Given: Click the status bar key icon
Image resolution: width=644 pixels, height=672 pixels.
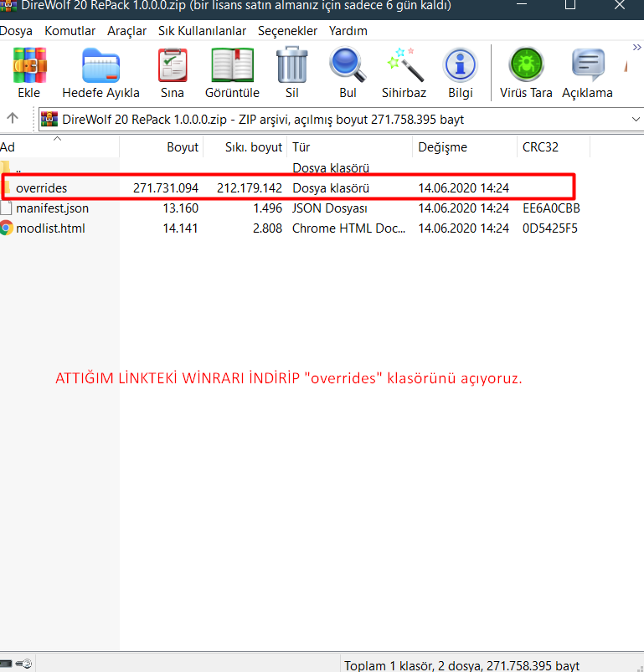Looking at the screenshot, I should (24, 664).
